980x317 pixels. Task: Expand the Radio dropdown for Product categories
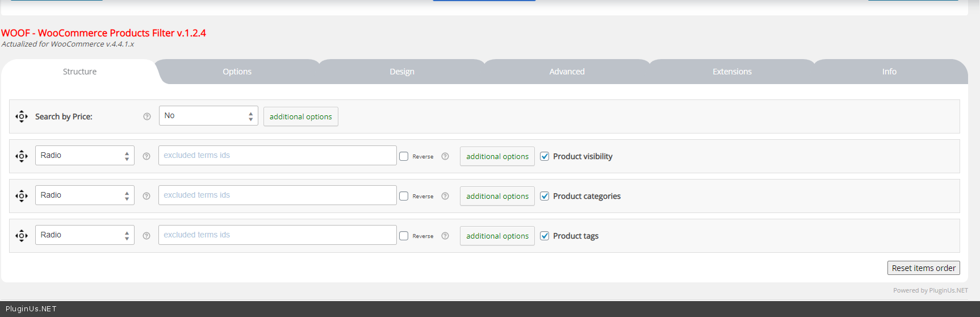85,195
